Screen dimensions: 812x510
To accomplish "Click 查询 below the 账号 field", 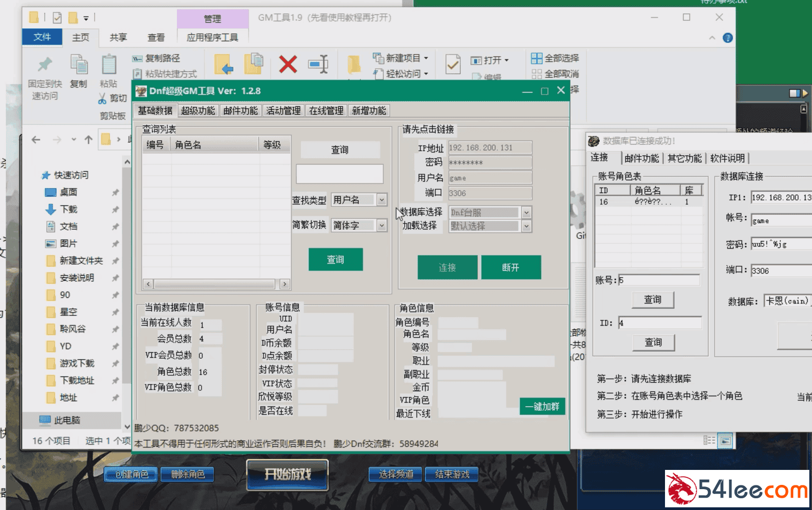I will (653, 299).
